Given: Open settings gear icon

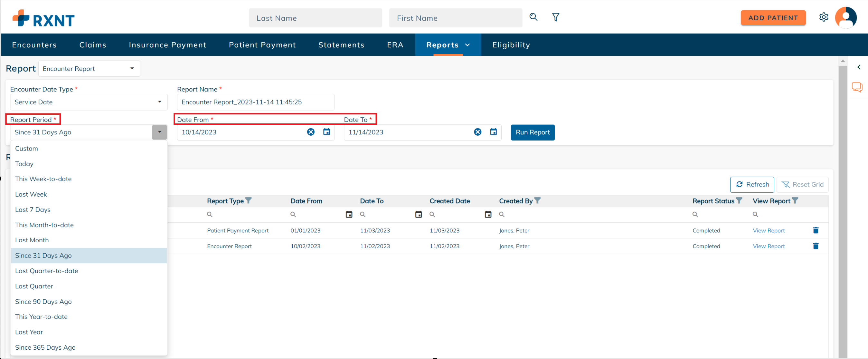Looking at the screenshot, I should coord(824,17).
